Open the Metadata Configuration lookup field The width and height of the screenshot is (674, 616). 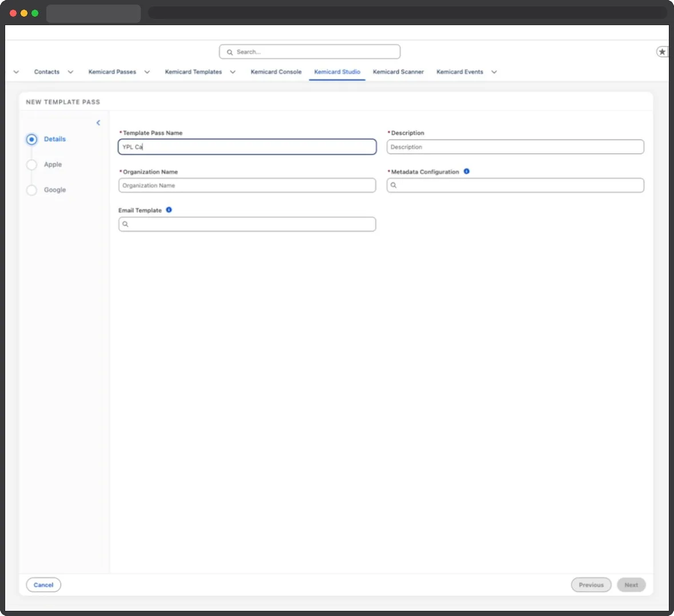[515, 185]
